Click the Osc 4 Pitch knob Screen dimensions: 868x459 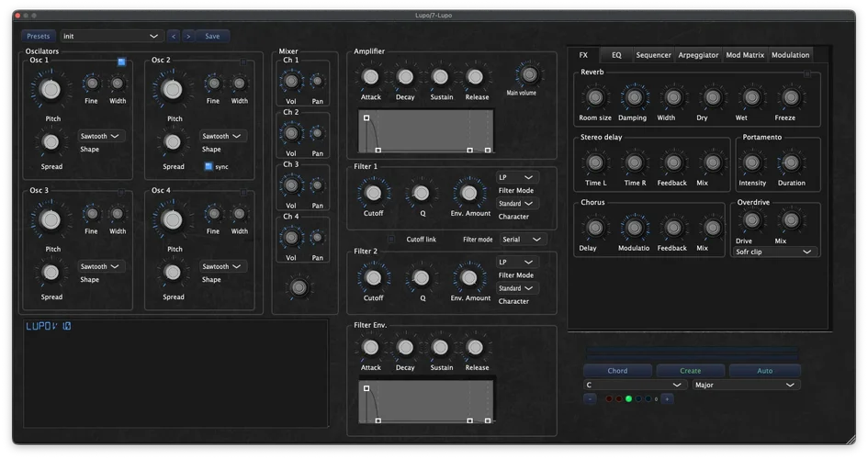click(x=172, y=220)
